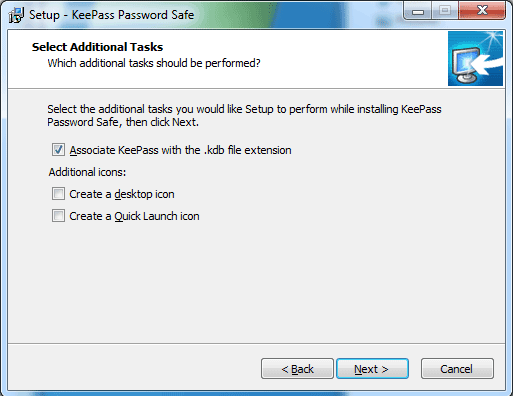Click the 'Create a desktop icon' label text
The image size is (513, 396).
(x=122, y=194)
